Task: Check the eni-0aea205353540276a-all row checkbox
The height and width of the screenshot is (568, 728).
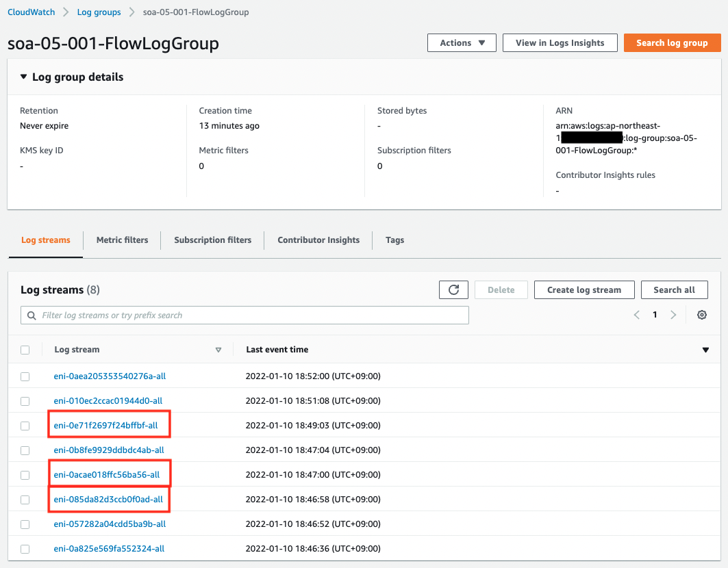Action: click(x=25, y=376)
